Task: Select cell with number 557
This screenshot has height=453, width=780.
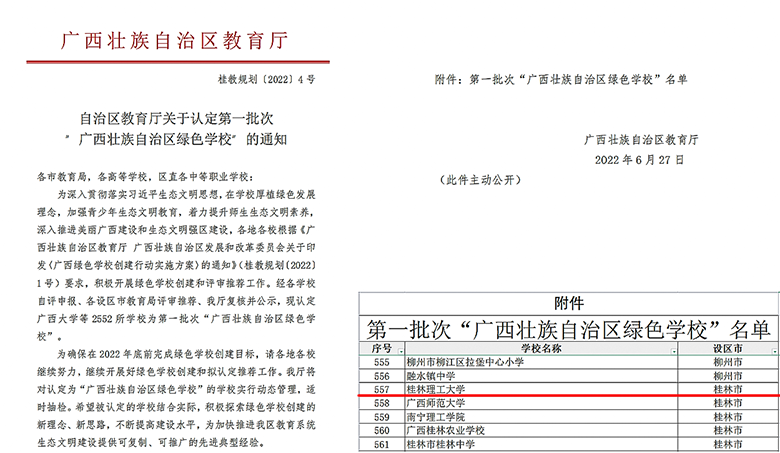Action: (x=382, y=389)
